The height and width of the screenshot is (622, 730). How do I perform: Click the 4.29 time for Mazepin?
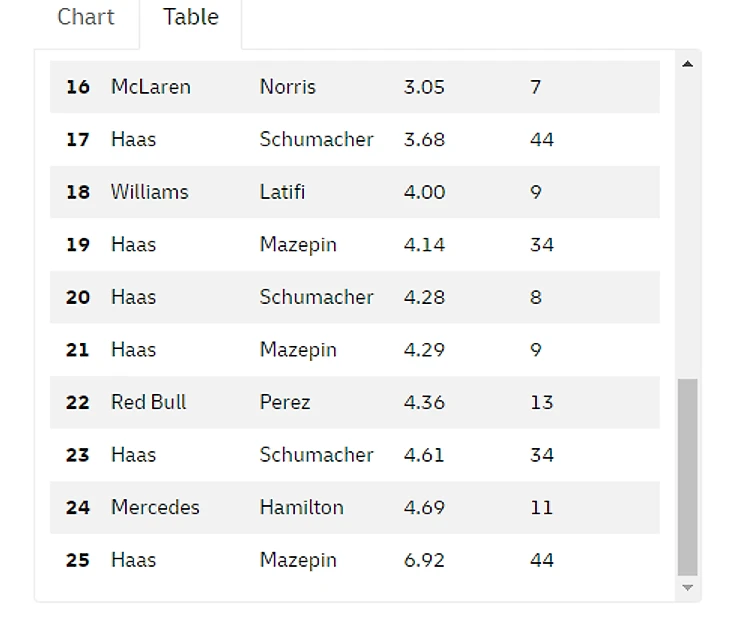pos(424,350)
